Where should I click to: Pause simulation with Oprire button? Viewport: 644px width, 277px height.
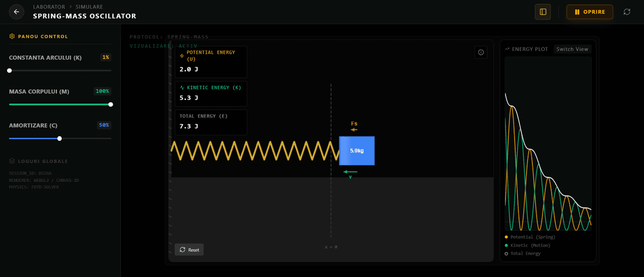pyautogui.click(x=589, y=12)
